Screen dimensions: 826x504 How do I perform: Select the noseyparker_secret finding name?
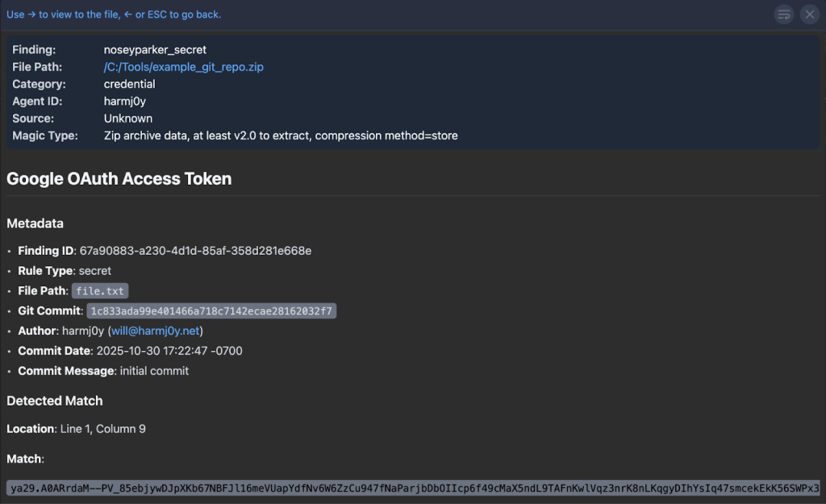(155, 50)
